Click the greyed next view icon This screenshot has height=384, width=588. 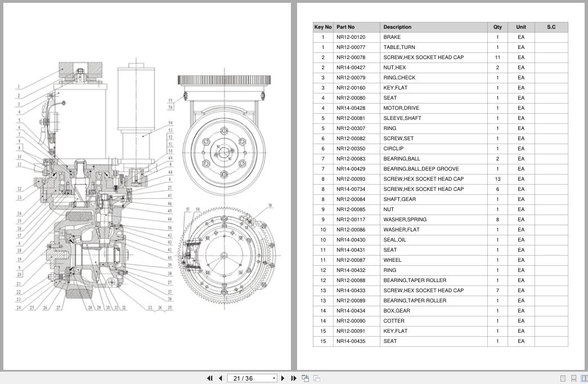[x=317, y=378]
